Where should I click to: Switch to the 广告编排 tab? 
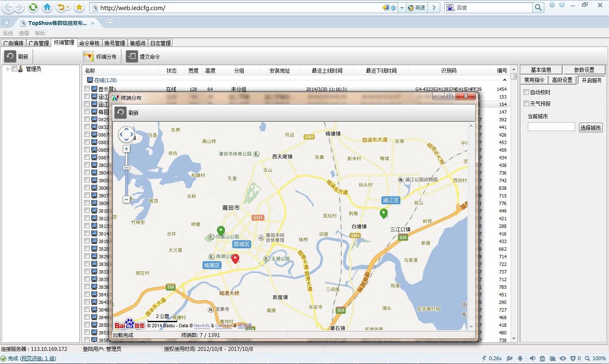tap(14, 43)
